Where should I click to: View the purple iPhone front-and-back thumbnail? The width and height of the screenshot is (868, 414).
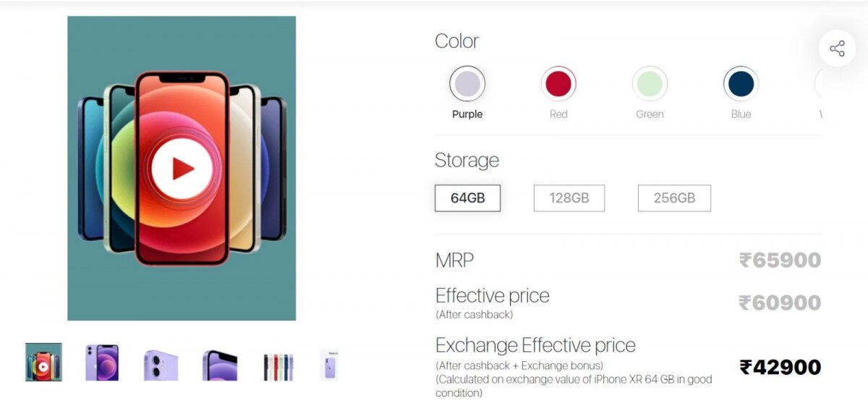click(x=102, y=362)
